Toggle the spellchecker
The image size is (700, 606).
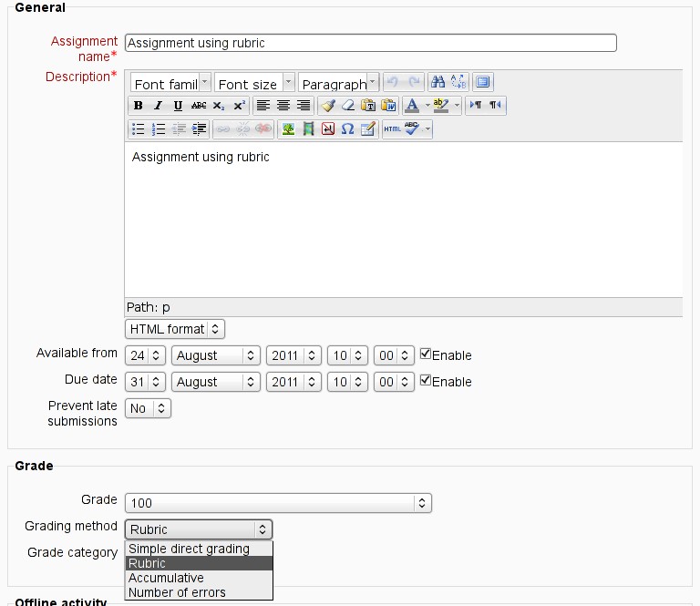tap(412, 129)
